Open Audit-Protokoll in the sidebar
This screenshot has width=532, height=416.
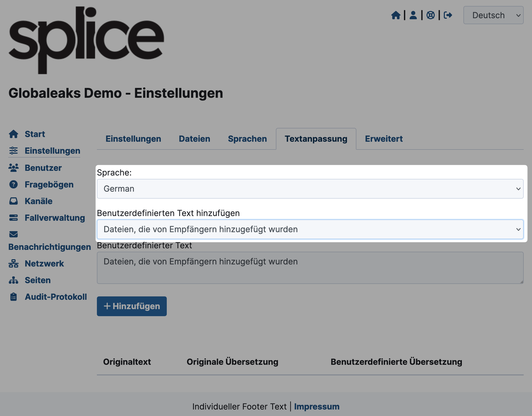point(56,297)
